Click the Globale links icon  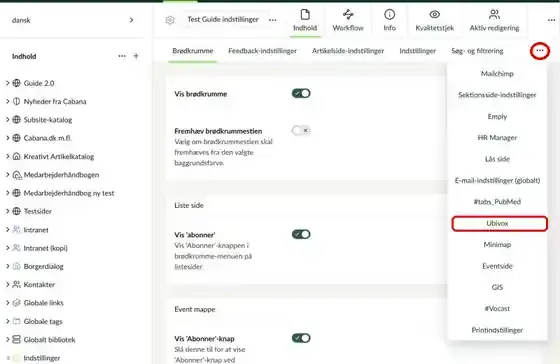[x=16, y=303]
